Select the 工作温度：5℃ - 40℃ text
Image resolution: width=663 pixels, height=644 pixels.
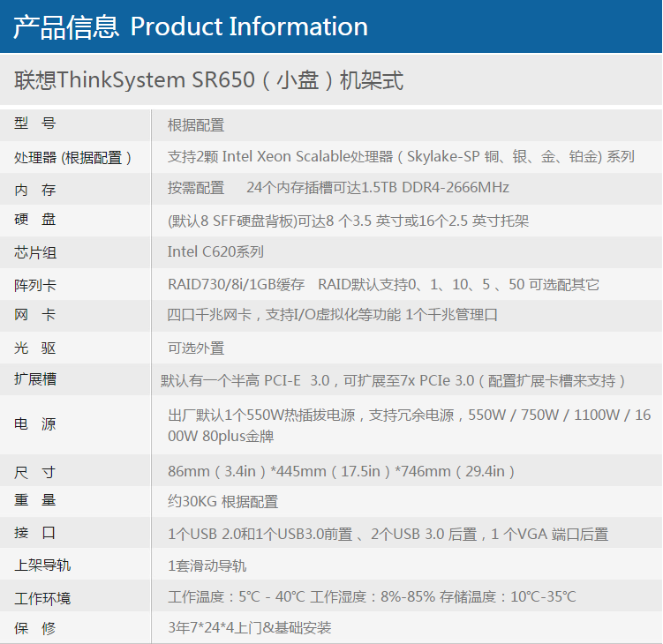coord(237,596)
